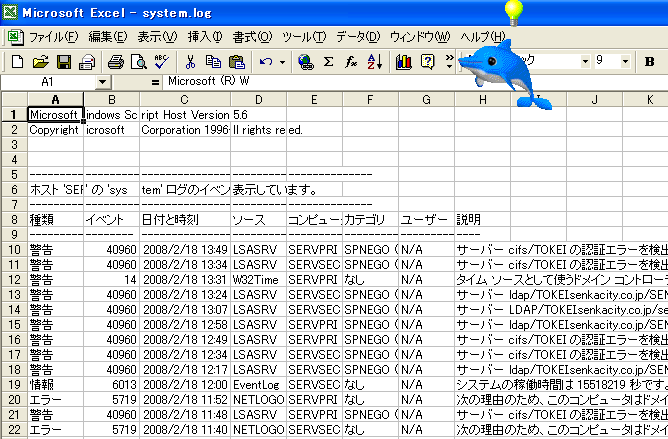This screenshot has width=668, height=439.
Task: Open the ツール(T) menu
Action: tap(304, 37)
